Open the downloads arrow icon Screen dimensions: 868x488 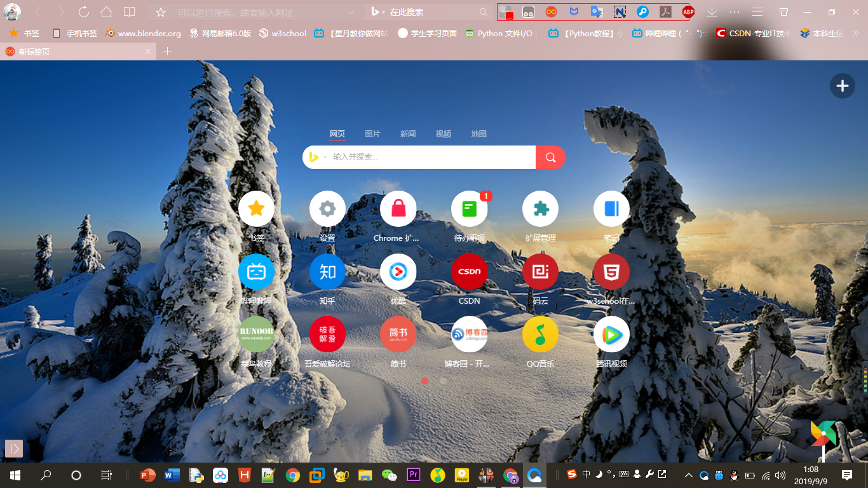pyautogui.click(x=712, y=12)
